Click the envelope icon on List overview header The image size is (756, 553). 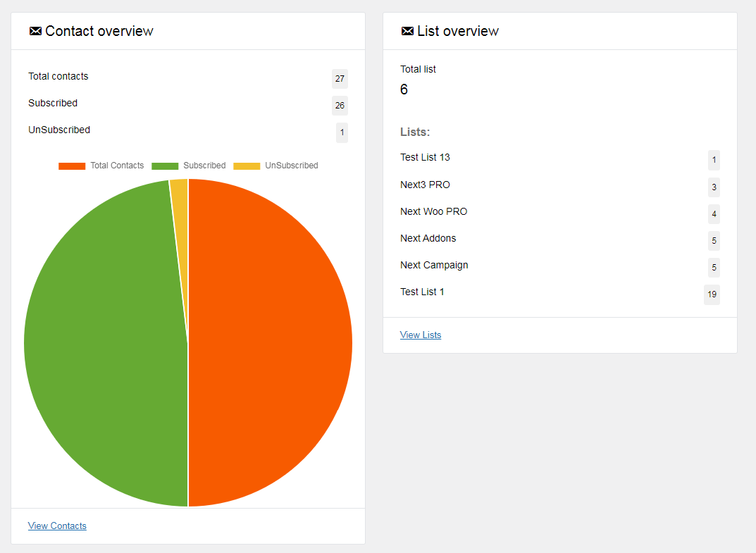tap(407, 30)
